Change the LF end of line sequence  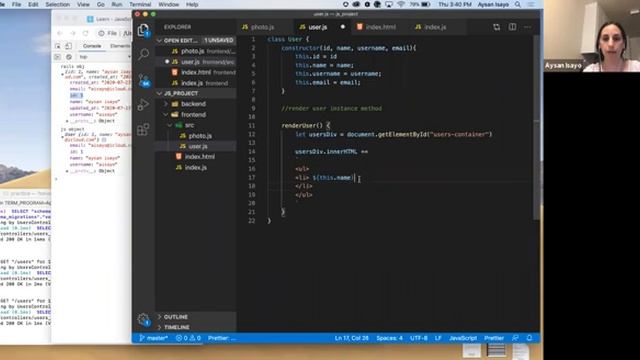coord(438,338)
